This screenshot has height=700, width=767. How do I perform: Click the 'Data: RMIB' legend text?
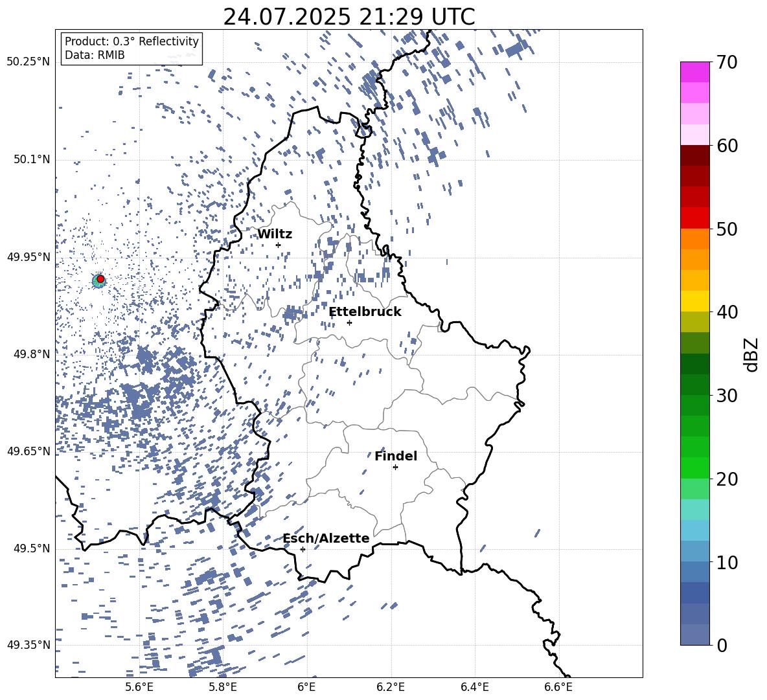tap(95, 55)
